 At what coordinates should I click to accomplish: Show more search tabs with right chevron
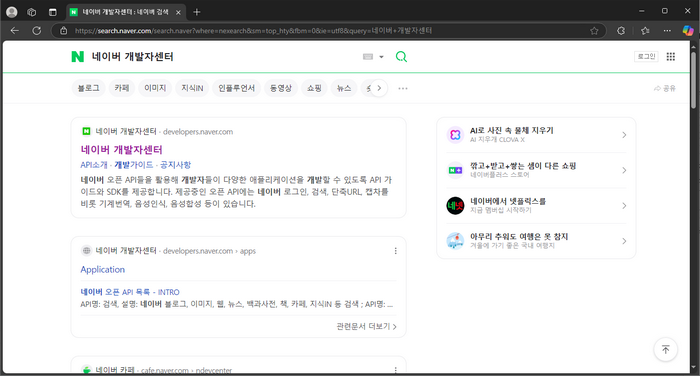point(379,88)
